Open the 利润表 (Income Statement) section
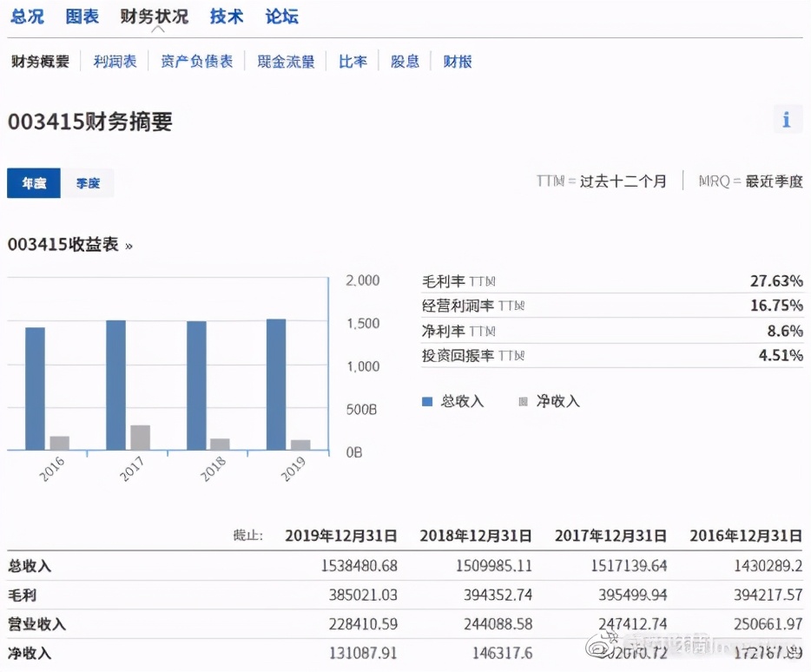811x672 pixels. (114, 60)
